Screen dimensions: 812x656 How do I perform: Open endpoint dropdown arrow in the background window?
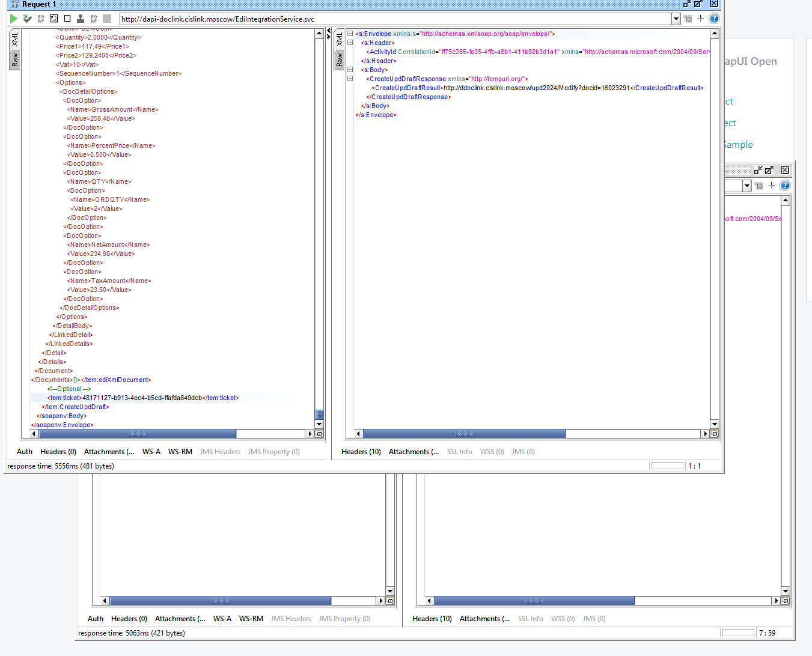(747, 186)
